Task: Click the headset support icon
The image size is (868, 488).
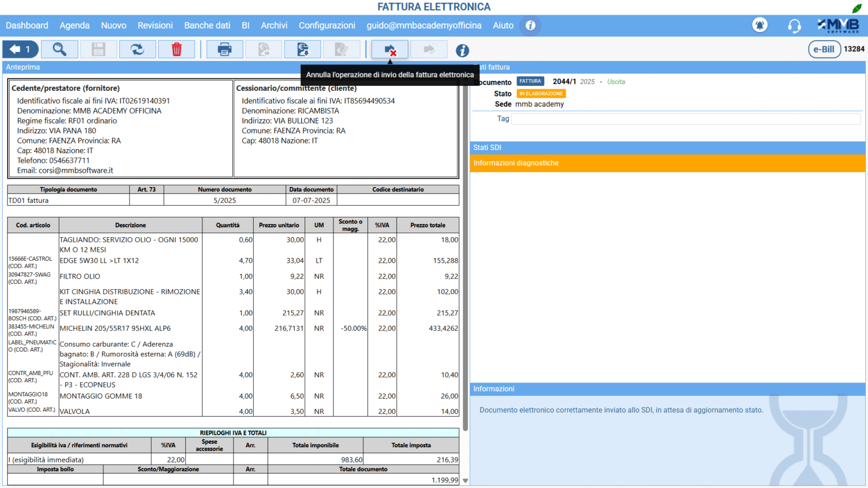Action: [x=794, y=25]
